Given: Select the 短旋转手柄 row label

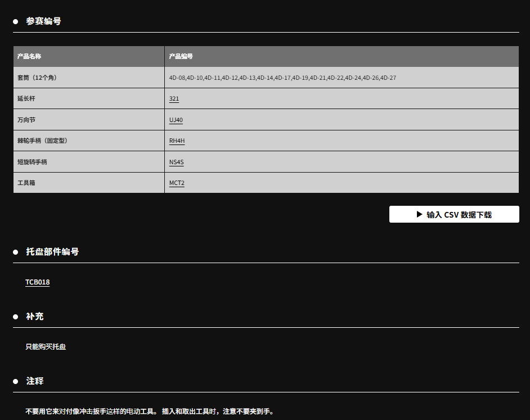Looking at the screenshot, I should [x=32, y=162].
